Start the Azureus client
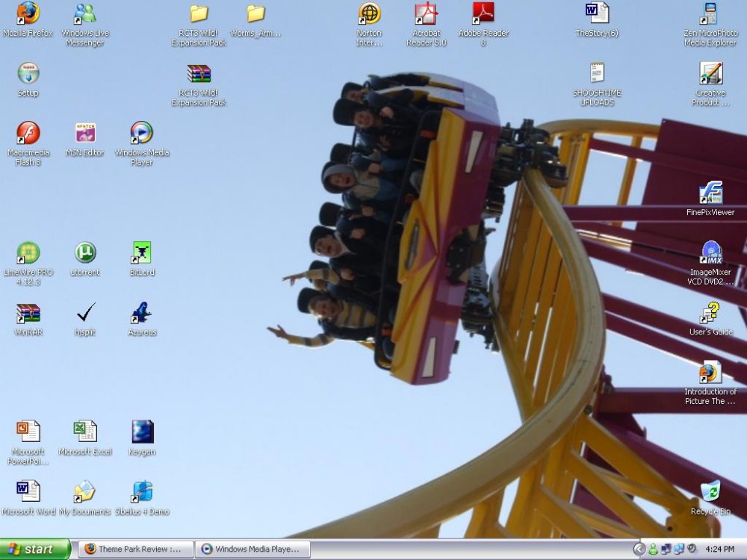This screenshot has width=747, height=560. [142, 314]
